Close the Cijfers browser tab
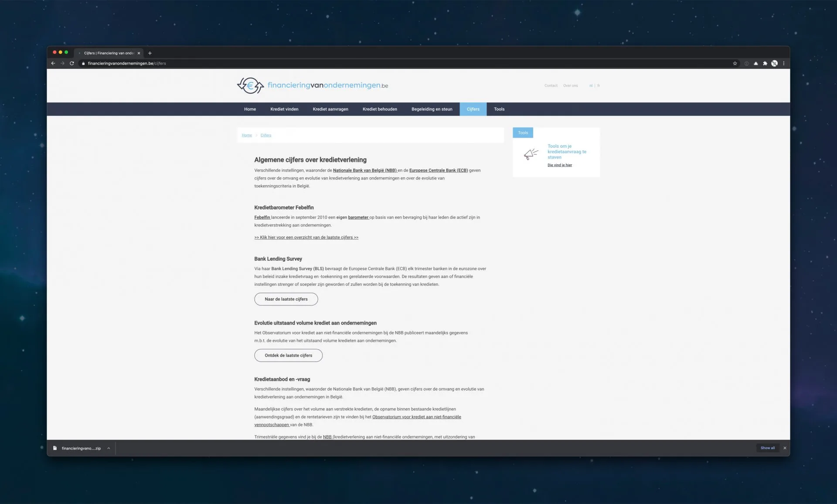This screenshot has height=504, width=837. point(139,53)
